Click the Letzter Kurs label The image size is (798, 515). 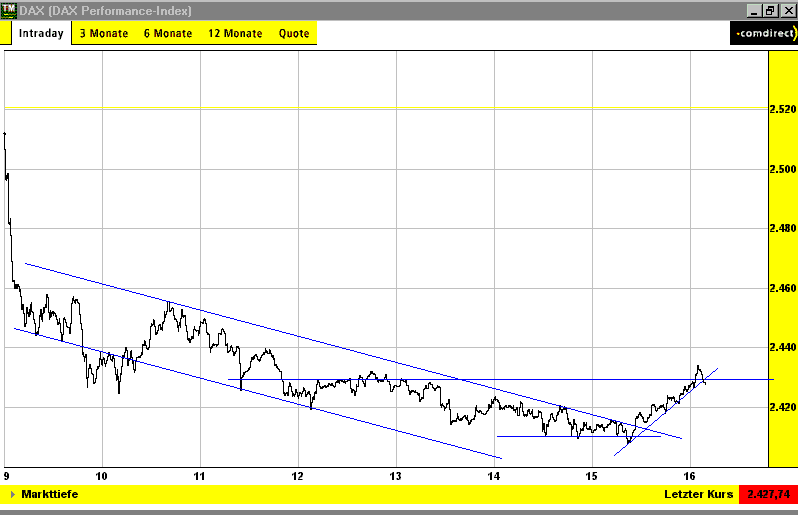698,494
